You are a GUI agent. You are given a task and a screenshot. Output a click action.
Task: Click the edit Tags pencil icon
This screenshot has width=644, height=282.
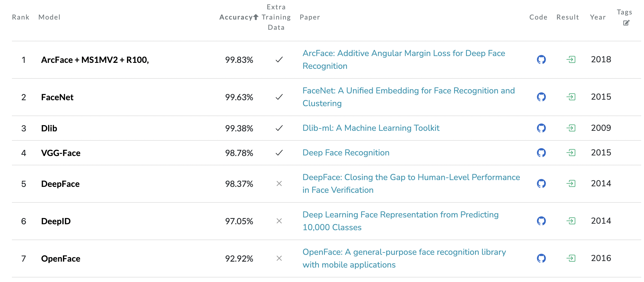[x=626, y=23]
